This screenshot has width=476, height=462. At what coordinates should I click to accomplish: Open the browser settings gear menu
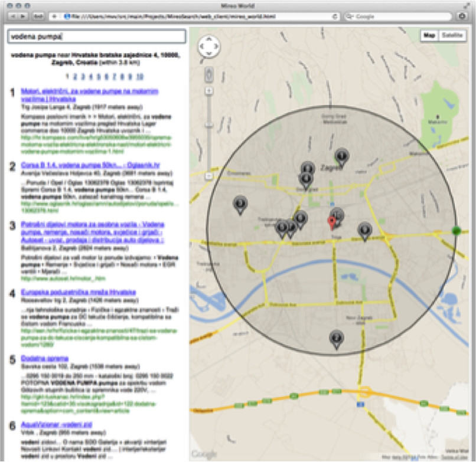pyautogui.click(x=462, y=17)
